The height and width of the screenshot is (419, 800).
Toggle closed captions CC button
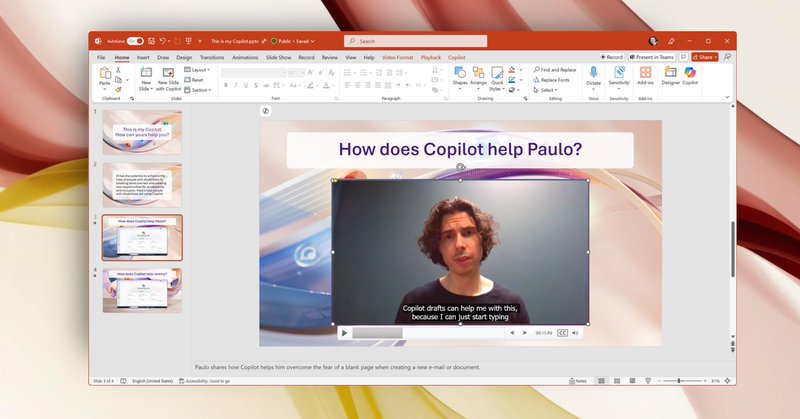coord(562,333)
